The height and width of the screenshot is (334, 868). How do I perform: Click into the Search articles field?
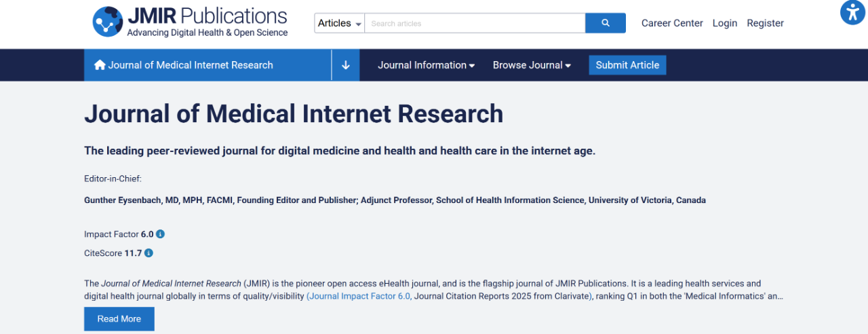click(x=475, y=23)
